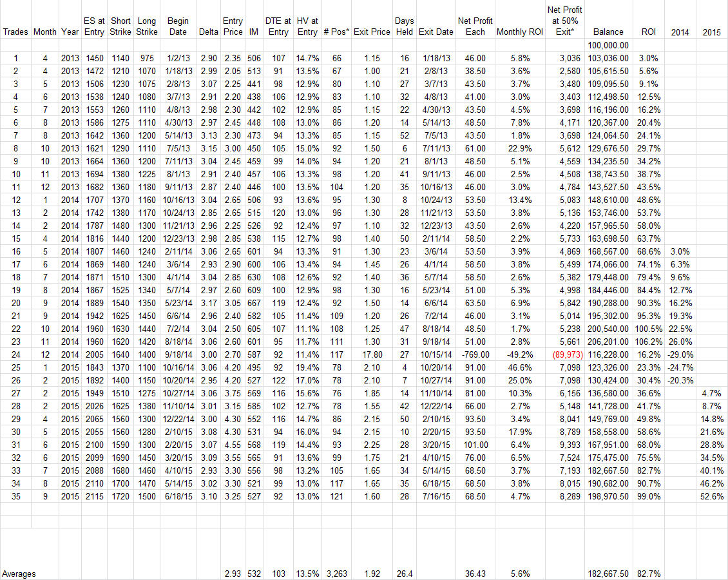Click the '2015' column header
Screen dimensions: 728x580
pyautogui.click(x=712, y=32)
